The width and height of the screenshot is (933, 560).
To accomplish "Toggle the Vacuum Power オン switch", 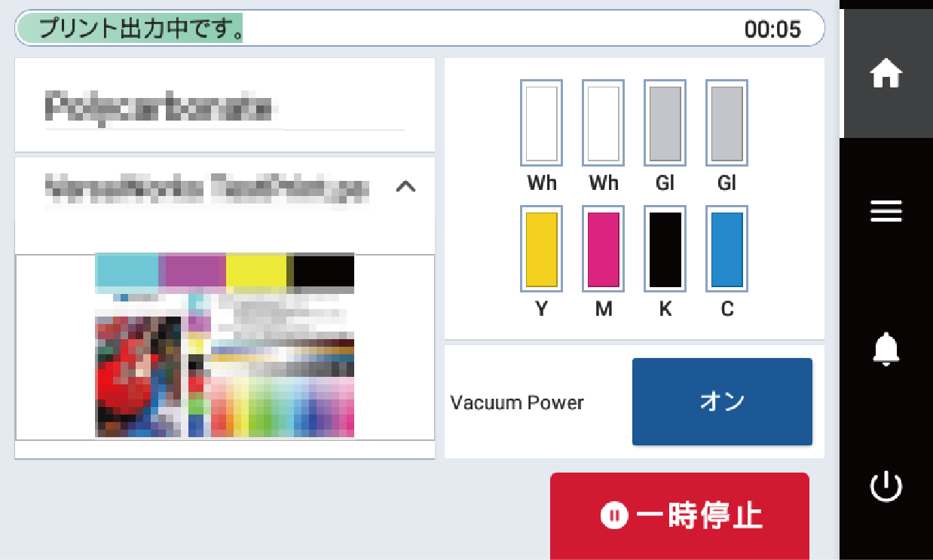I will (x=721, y=402).
